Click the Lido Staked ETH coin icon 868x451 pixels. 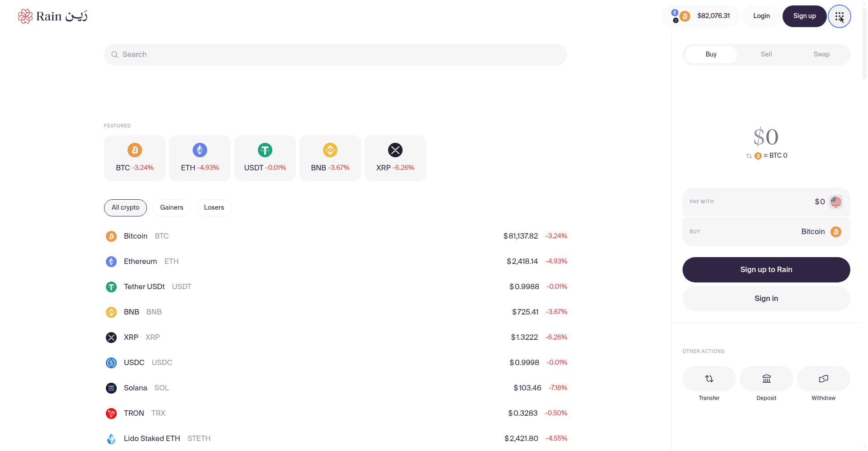[111, 439]
